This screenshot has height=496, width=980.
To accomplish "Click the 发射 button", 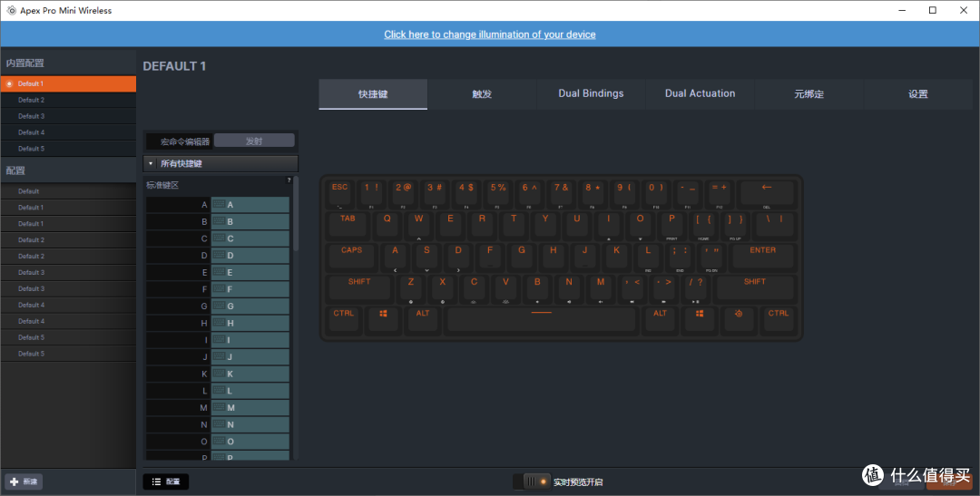I will 254,141.
